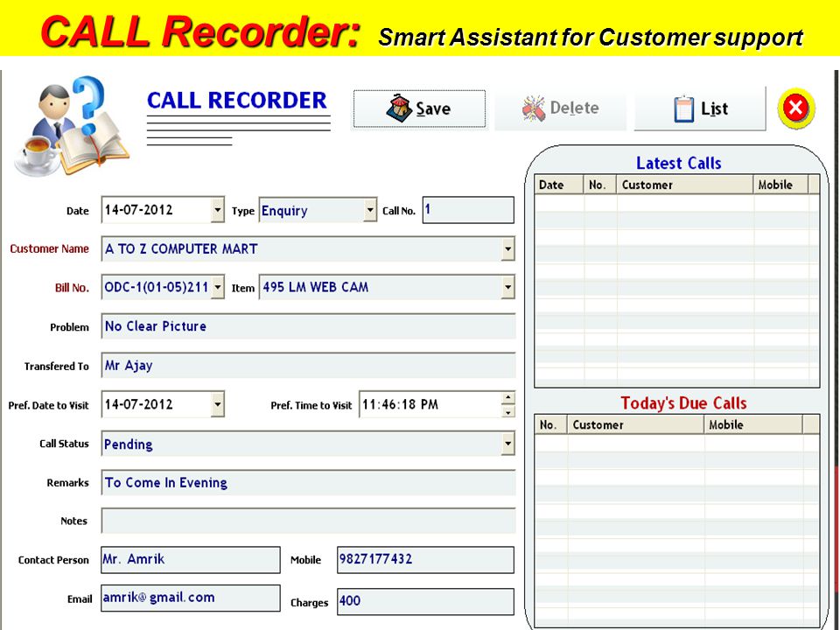Click the Email field amrik@gmail.com
This screenshot has width=840, height=630.
click(x=191, y=598)
